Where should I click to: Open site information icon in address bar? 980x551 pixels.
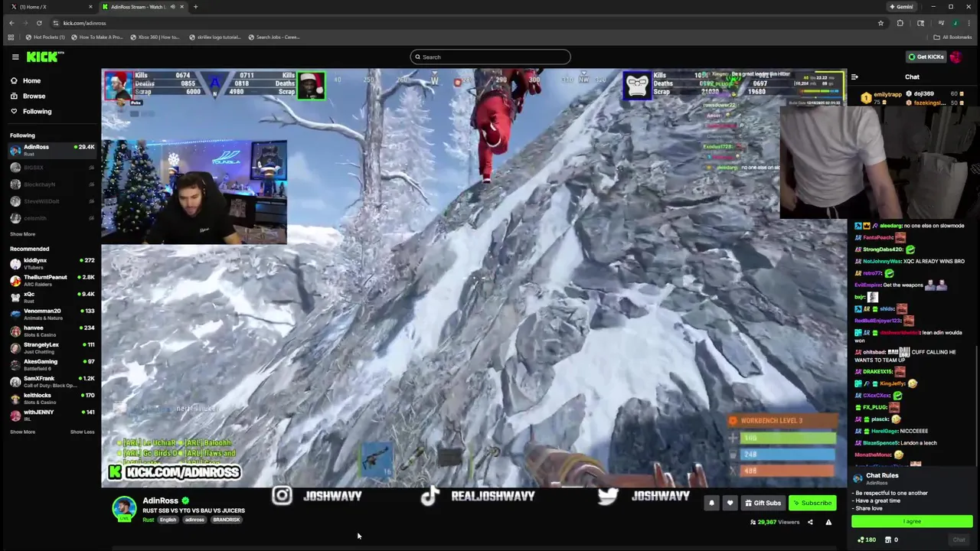[x=55, y=23]
